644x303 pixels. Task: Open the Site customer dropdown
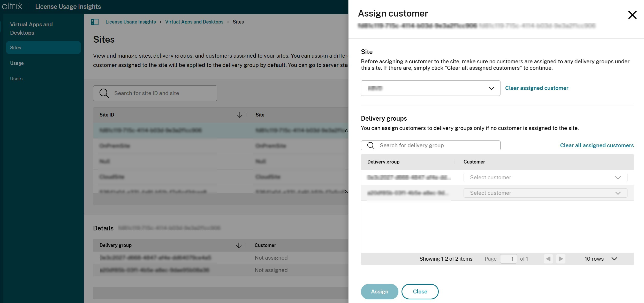click(430, 88)
